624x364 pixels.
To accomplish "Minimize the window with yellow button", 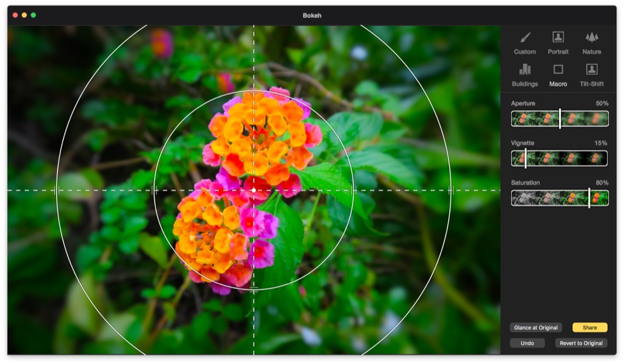I will click(24, 15).
